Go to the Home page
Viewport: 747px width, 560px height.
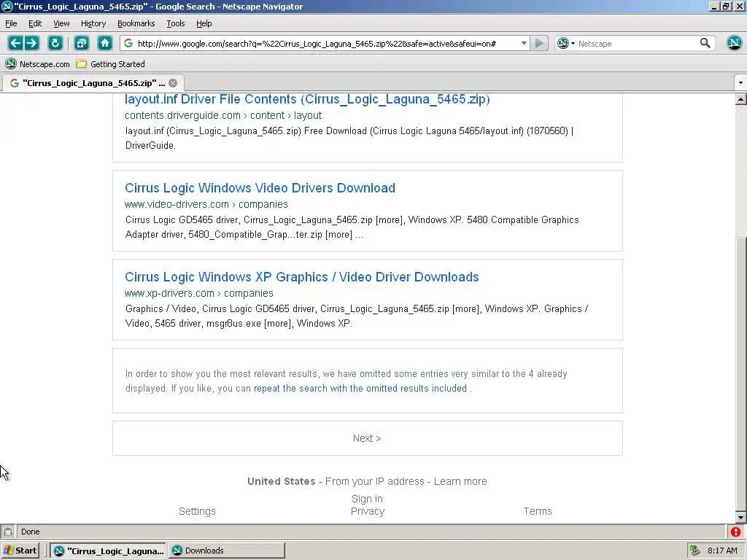[105, 43]
